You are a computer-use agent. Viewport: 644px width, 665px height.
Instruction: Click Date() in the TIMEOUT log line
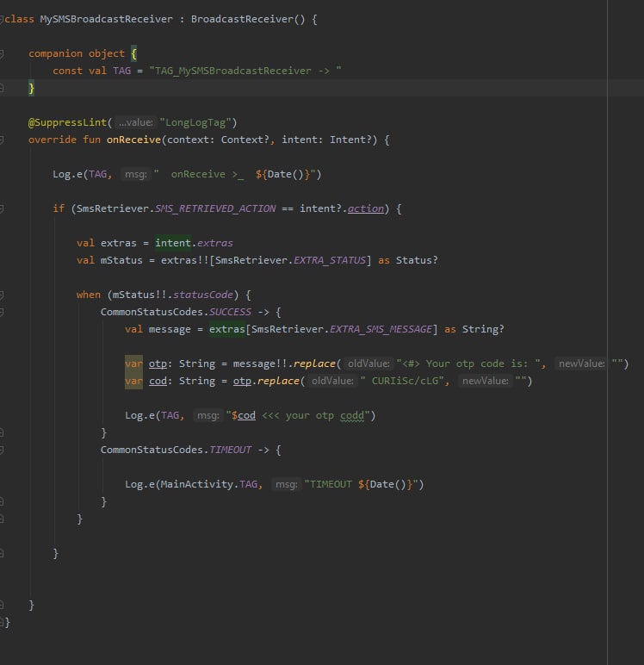click(x=388, y=484)
